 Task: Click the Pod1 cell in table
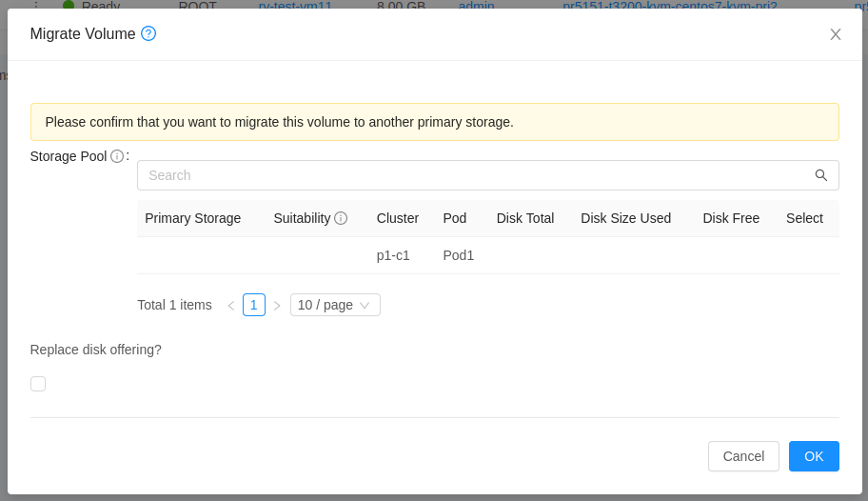(458, 255)
